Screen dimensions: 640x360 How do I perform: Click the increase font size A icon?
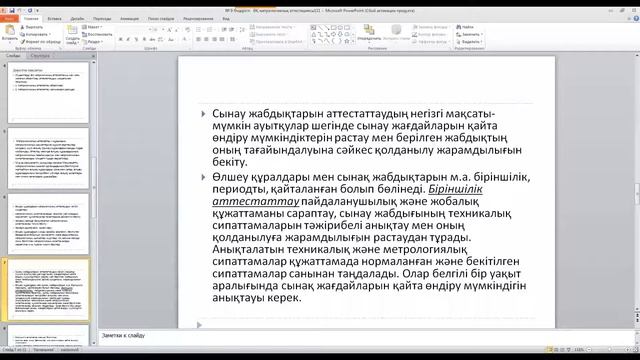coord(169,30)
